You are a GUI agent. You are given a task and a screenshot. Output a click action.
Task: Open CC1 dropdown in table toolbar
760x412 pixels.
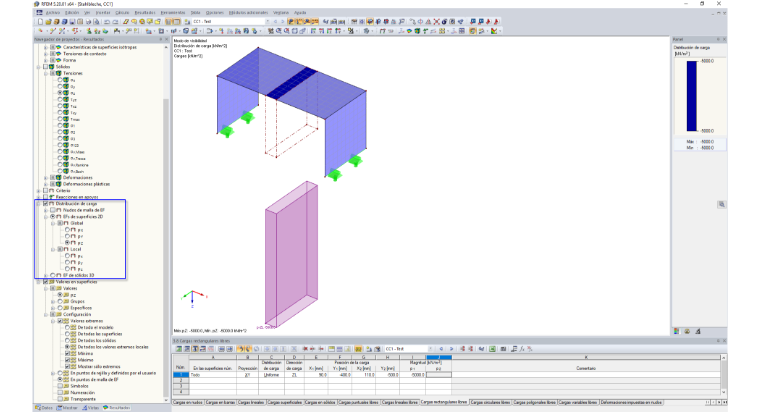(x=430, y=349)
